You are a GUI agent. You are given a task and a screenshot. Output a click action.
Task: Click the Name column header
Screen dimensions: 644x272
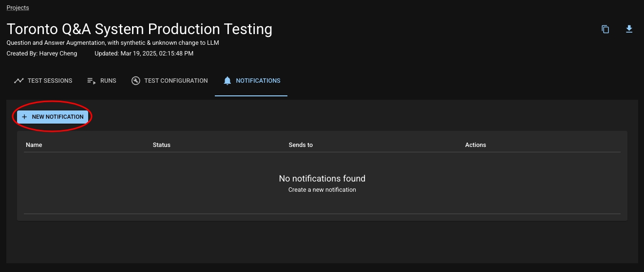coord(34,145)
